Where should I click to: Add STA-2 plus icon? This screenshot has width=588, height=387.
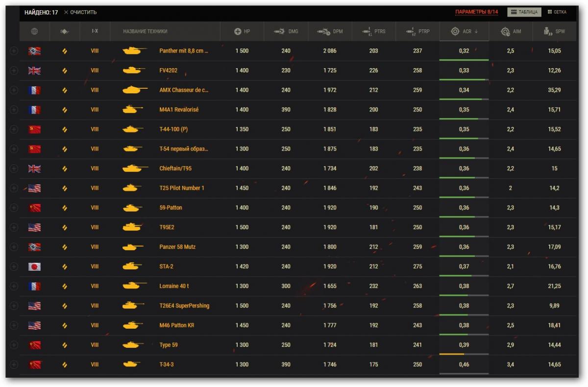coord(14,267)
